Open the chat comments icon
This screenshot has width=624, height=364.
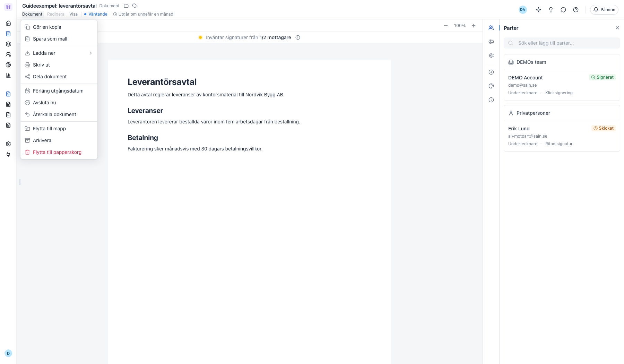(563, 10)
